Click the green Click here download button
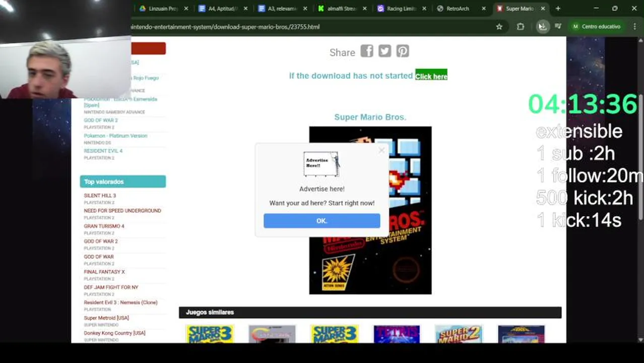 pyautogui.click(x=431, y=76)
